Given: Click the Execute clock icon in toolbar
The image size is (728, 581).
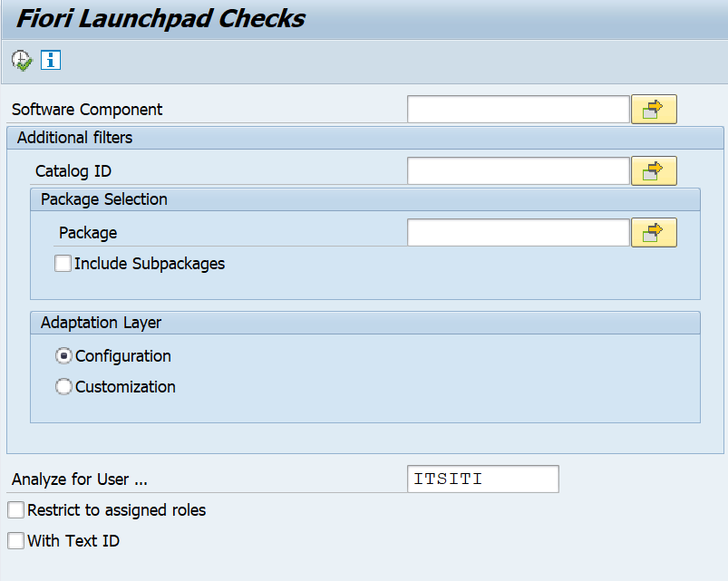Looking at the screenshot, I should pos(22,61).
